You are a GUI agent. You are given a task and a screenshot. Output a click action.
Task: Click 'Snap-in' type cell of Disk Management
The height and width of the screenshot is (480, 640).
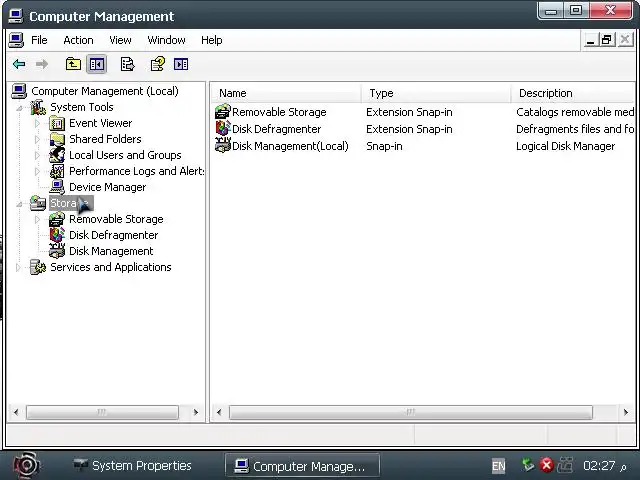click(384, 146)
